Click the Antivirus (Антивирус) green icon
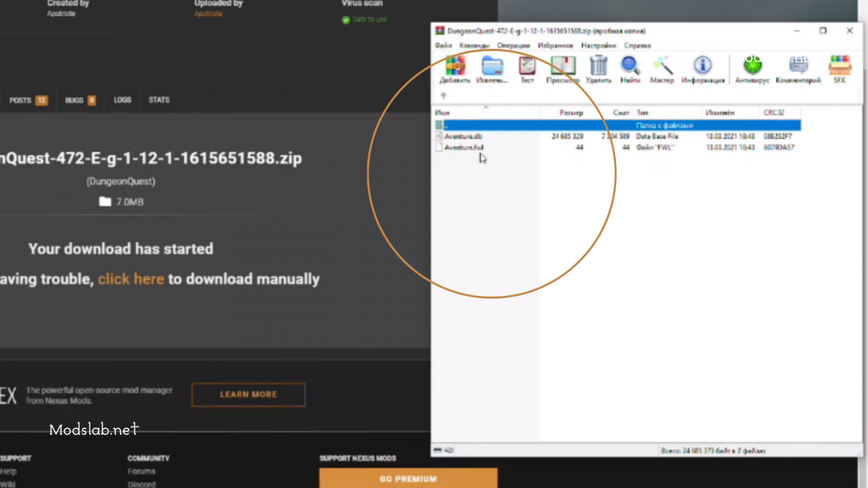 pos(752,66)
